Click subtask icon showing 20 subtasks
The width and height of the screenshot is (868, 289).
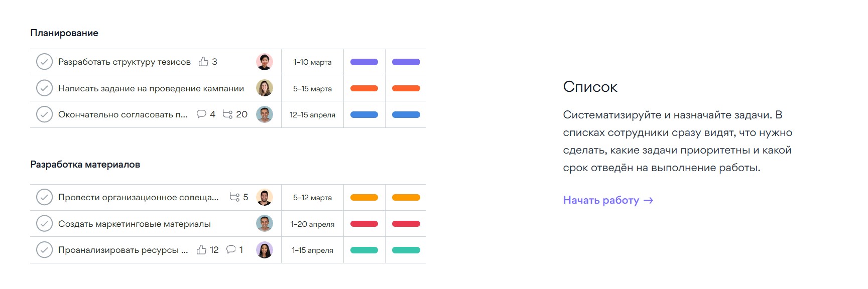(x=227, y=114)
